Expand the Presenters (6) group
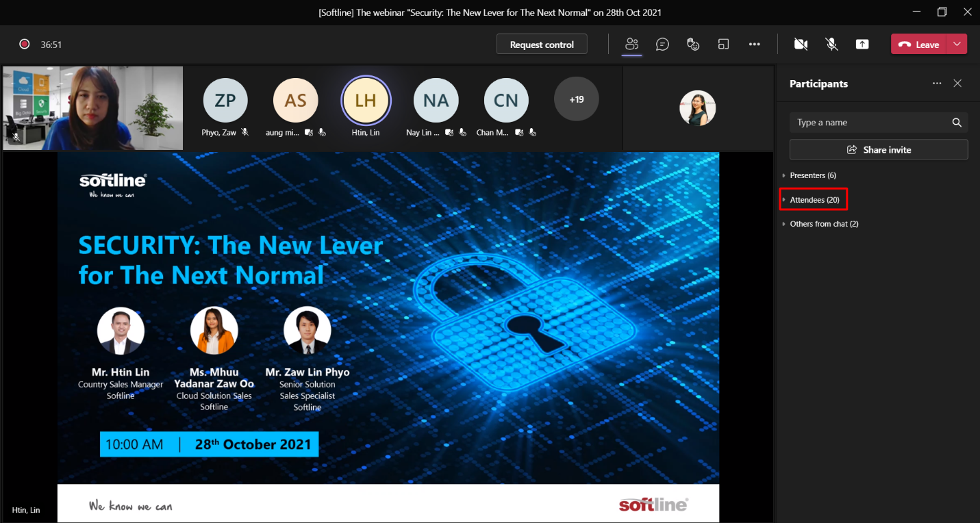Image resolution: width=980 pixels, height=523 pixels. pyautogui.click(x=812, y=175)
